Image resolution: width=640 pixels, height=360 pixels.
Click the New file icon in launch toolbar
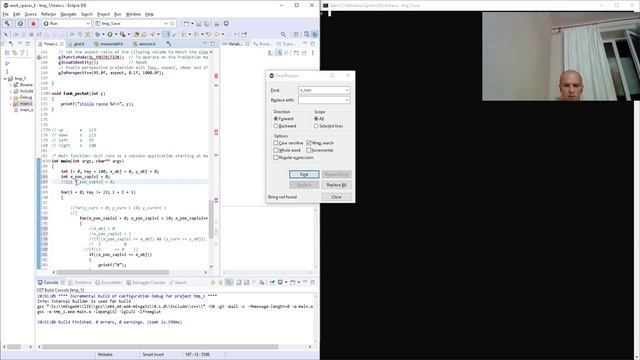tap(186, 24)
